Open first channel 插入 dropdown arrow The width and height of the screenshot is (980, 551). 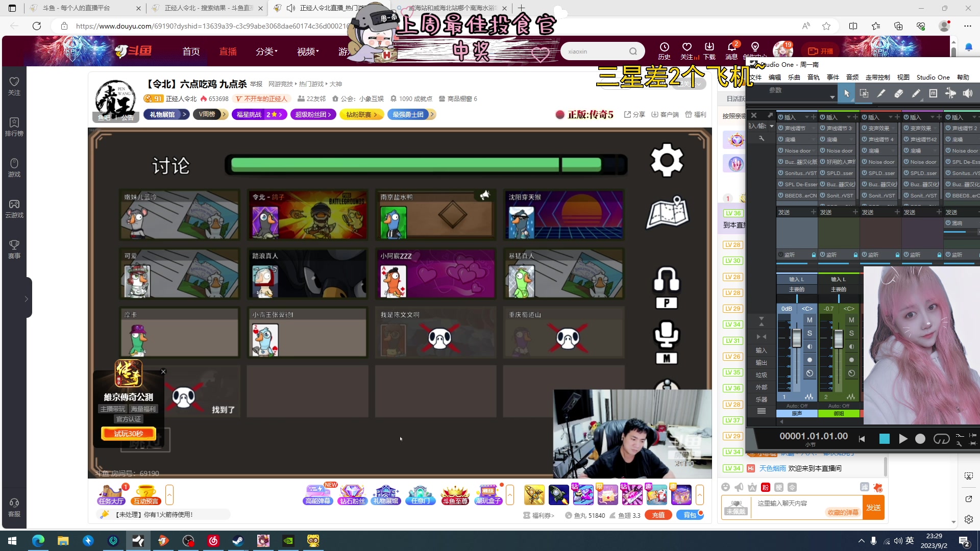click(x=807, y=117)
